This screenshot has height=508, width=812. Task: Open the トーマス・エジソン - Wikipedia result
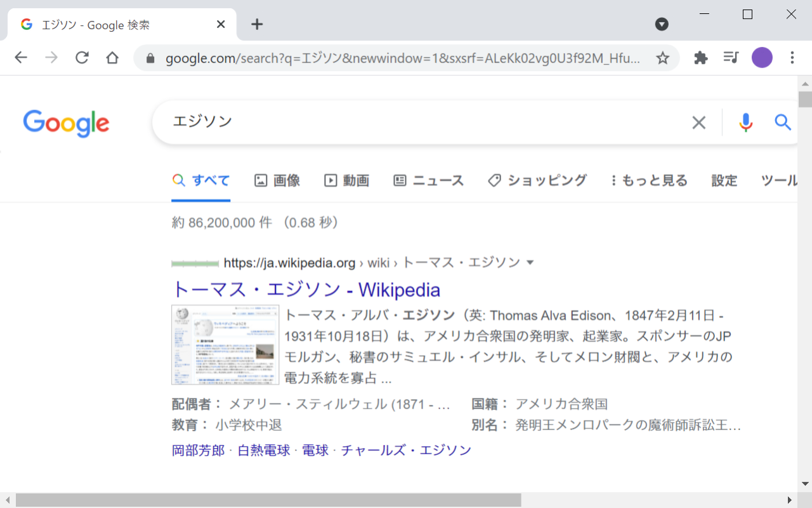[x=306, y=290]
